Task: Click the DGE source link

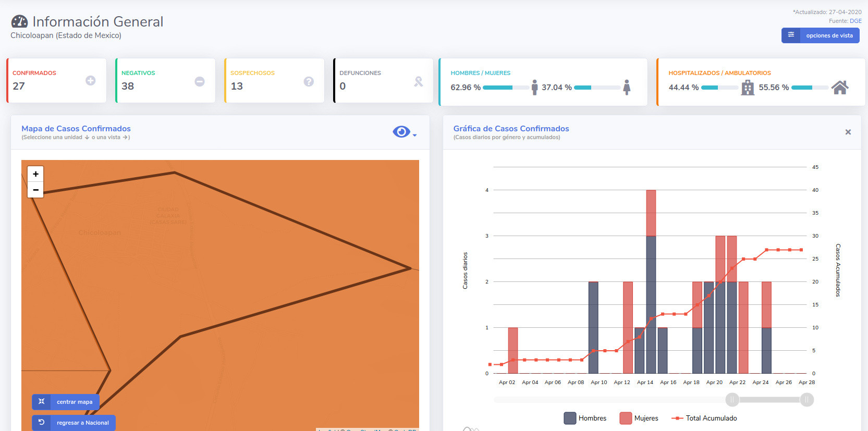Action: coord(855,21)
